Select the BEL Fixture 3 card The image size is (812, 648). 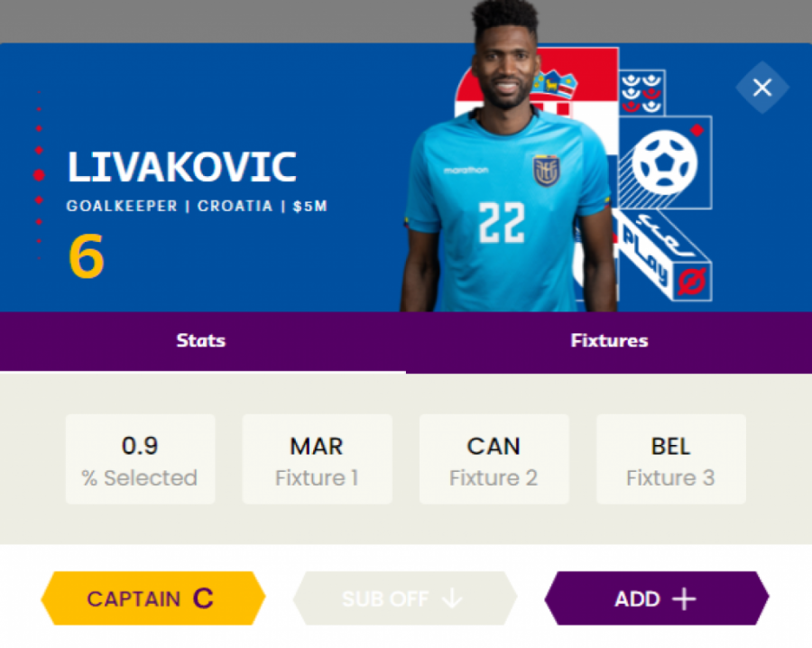click(670, 459)
